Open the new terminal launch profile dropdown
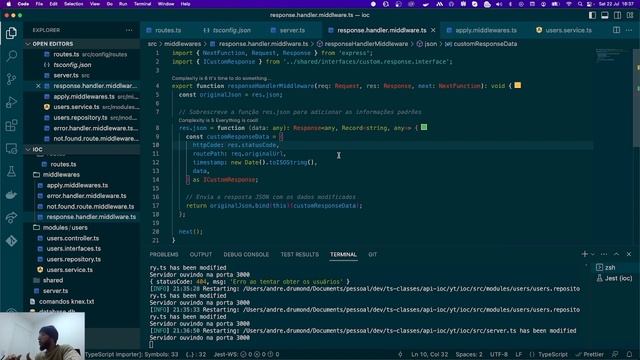 coord(593,254)
